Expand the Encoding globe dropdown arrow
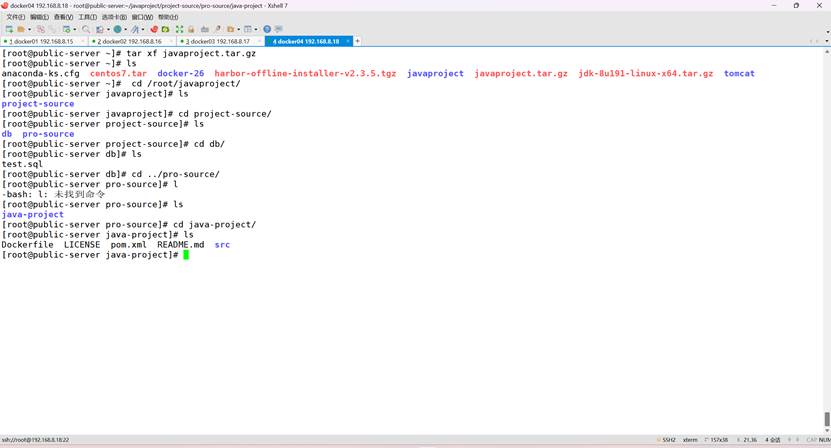The width and height of the screenshot is (831, 448). (126, 29)
